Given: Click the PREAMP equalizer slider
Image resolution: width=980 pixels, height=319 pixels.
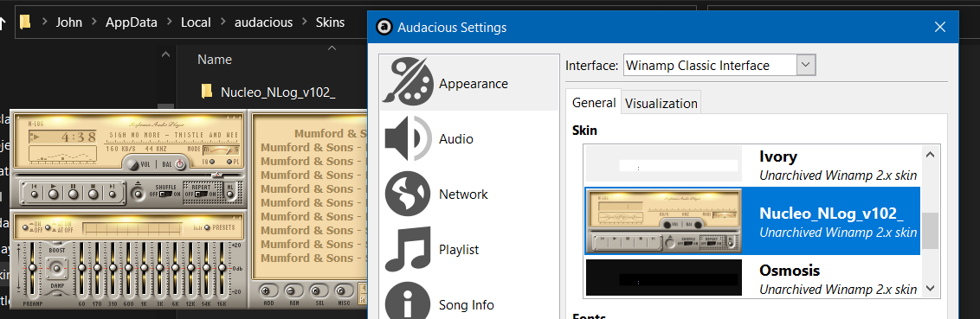Looking at the screenshot, I should (33, 267).
